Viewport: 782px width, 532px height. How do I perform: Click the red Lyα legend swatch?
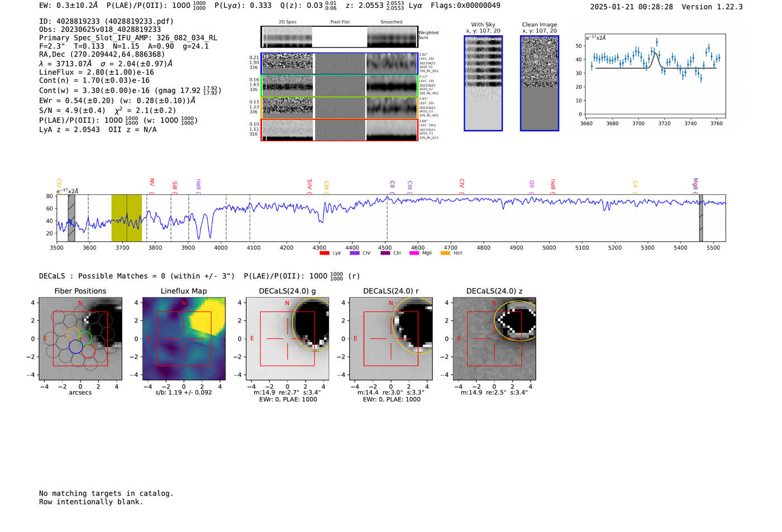[x=324, y=253]
